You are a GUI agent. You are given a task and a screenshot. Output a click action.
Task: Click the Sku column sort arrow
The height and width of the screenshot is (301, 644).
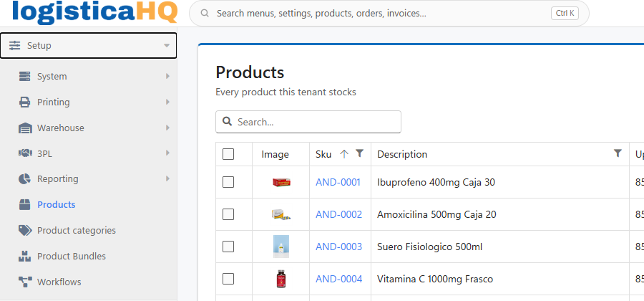pos(344,154)
